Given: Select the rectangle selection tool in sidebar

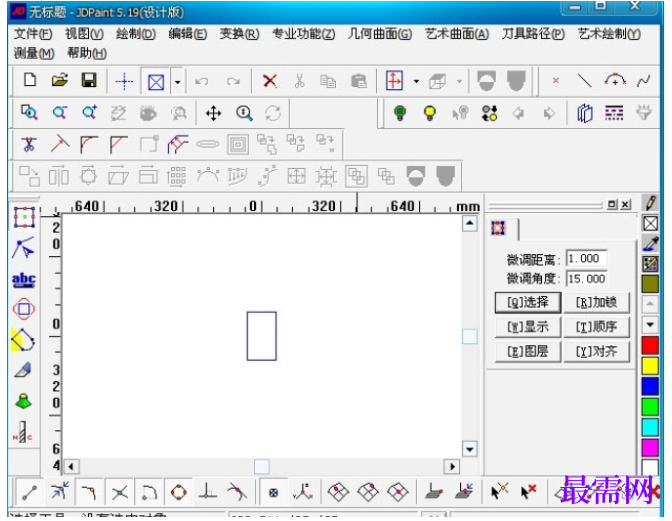Looking at the screenshot, I should (x=24, y=217).
